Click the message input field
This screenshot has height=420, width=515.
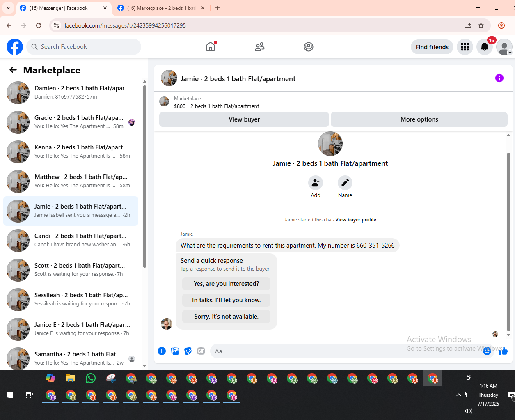coord(347,351)
